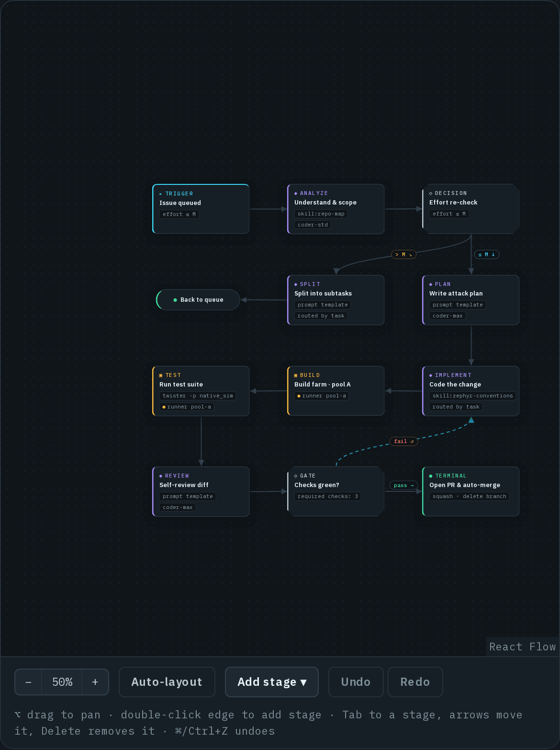Image resolution: width=560 pixels, height=750 pixels.
Task: Click the 'required checks: 3' chip
Action: point(328,497)
